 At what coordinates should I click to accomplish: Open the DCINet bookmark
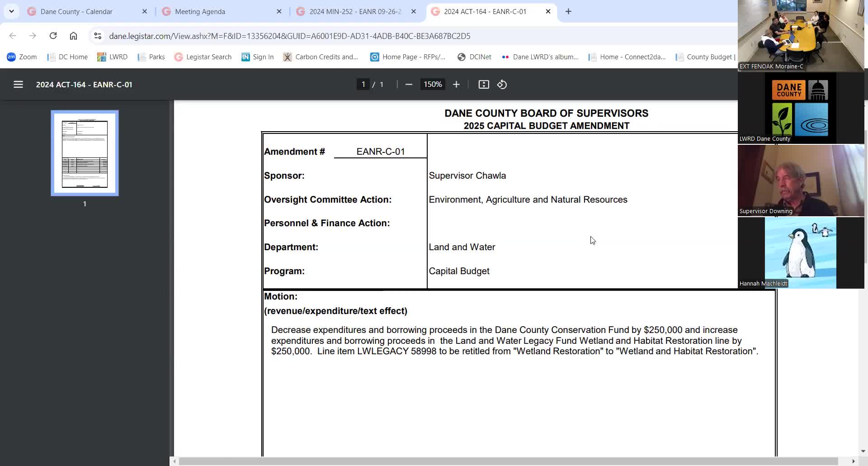[x=474, y=57]
